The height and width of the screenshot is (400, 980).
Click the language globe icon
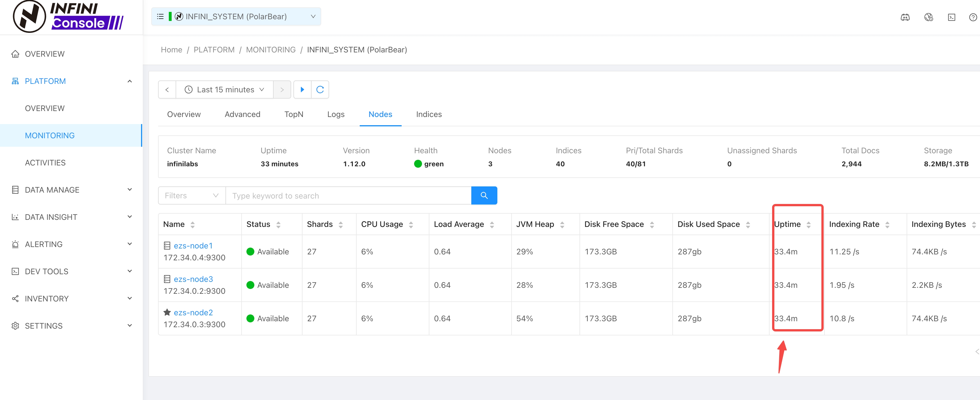click(x=928, y=17)
